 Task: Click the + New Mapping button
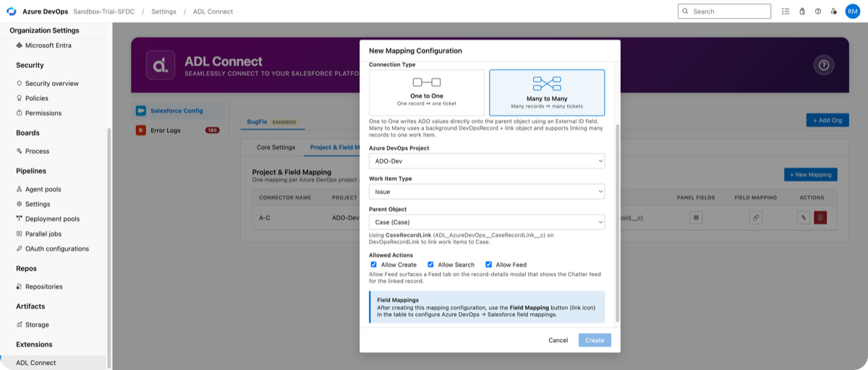coord(811,174)
